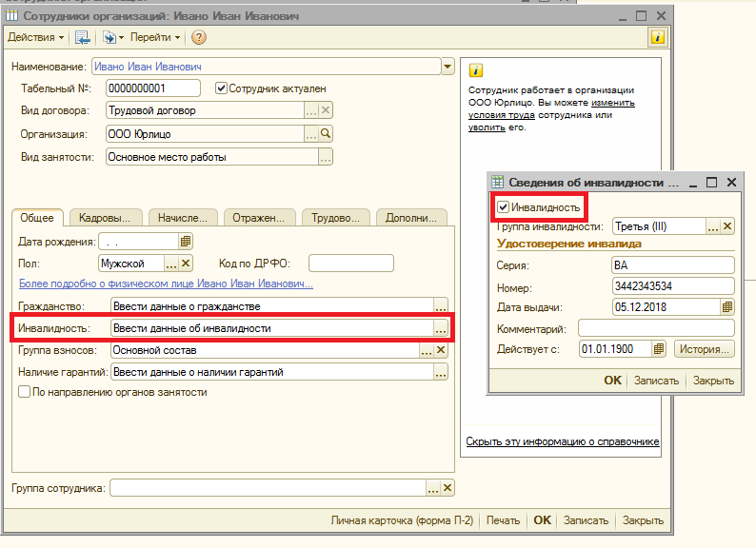Expand the Наименование dropdown arrow
756x548 pixels.
tap(448, 67)
